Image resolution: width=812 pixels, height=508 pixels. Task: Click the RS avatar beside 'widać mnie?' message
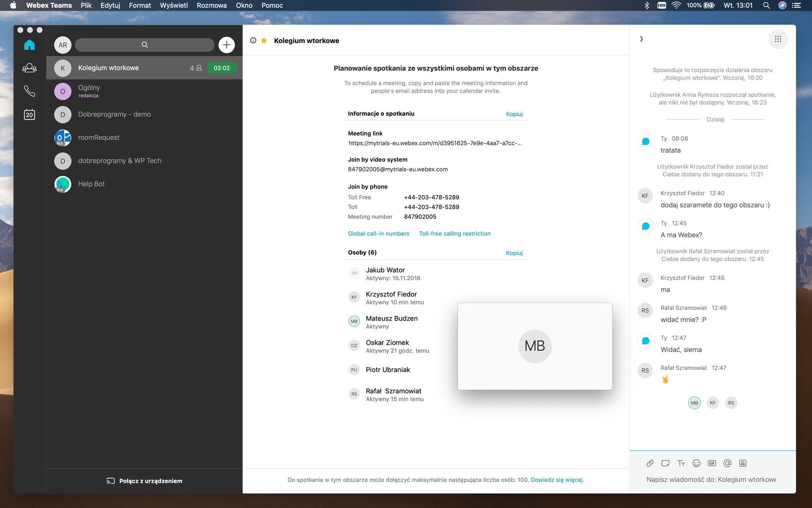click(645, 310)
